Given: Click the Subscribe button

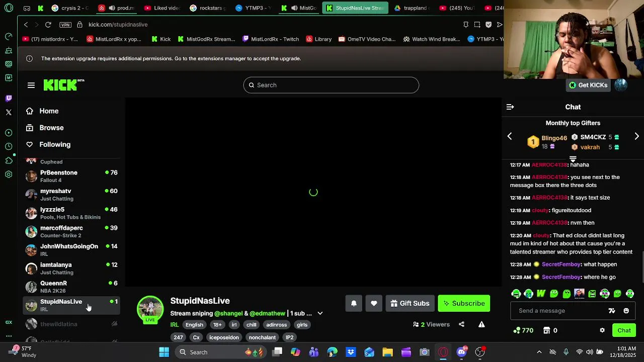Looking at the screenshot, I should pos(464,303).
